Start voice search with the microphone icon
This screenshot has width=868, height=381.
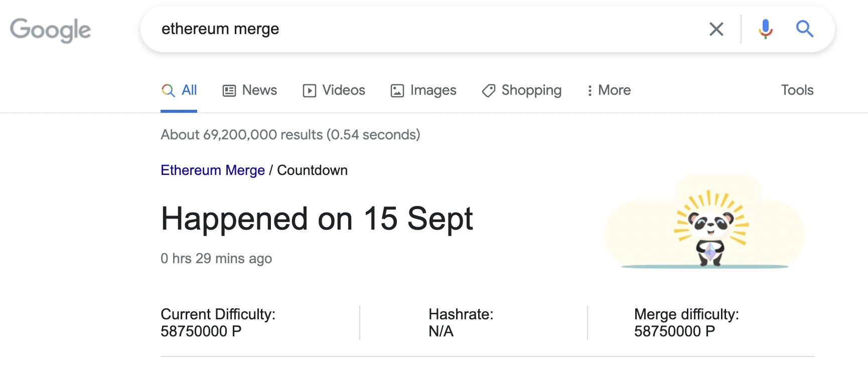point(765,29)
